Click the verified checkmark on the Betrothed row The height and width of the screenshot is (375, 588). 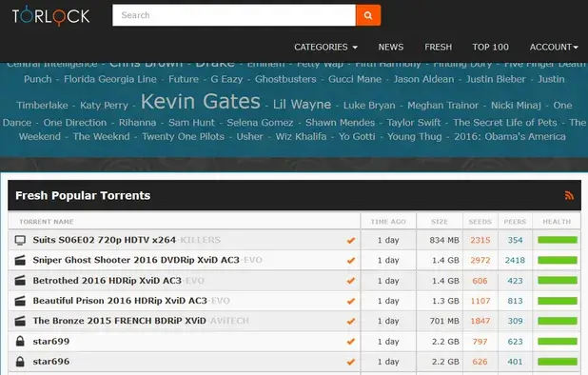point(351,281)
